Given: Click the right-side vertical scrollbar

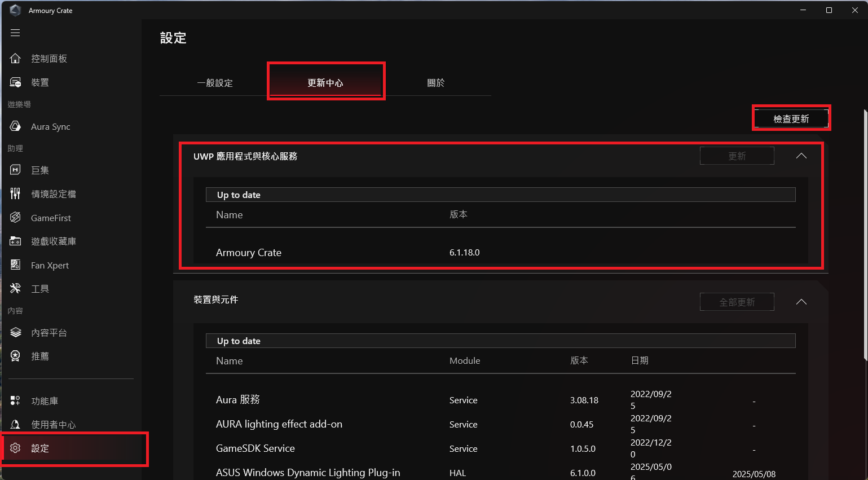Looking at the screenshot, I should (x=865, y=234).
